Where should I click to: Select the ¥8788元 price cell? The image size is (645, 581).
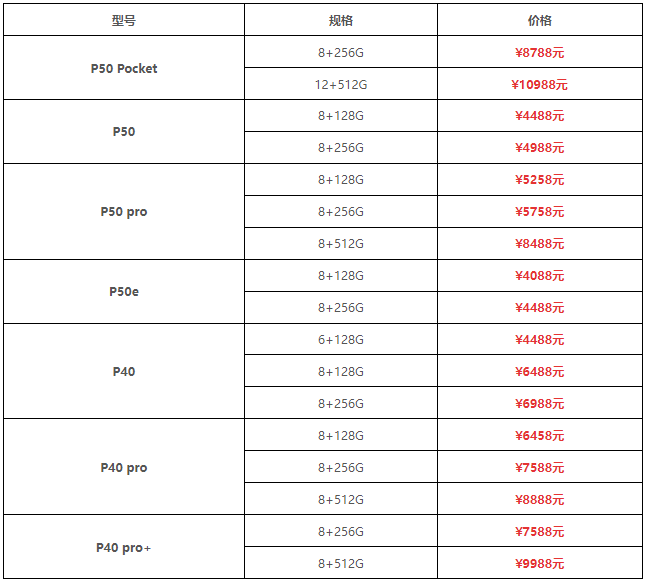pos(539,53)
